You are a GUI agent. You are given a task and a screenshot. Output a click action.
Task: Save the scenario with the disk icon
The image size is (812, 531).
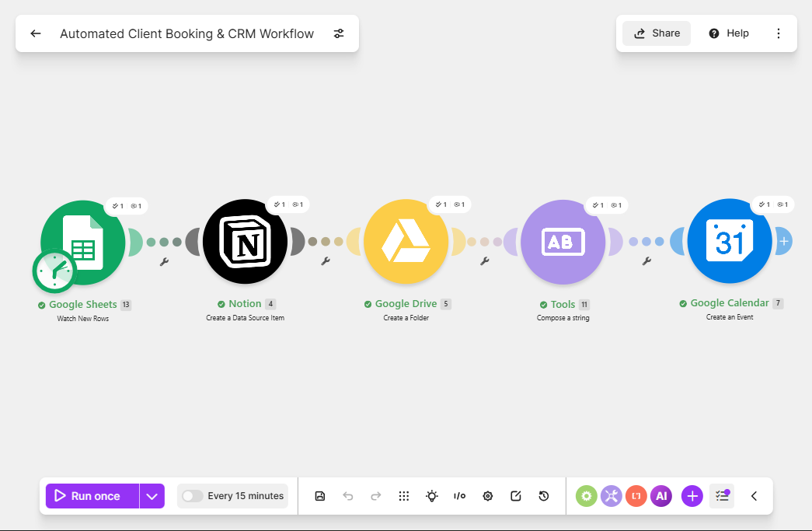(x=320, y=496)
